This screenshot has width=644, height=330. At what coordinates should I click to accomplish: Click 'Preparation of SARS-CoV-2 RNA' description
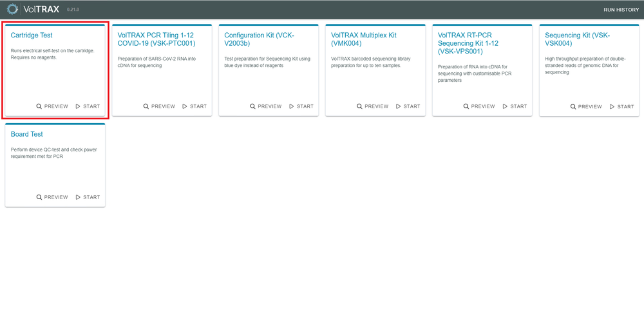[156, 62]
